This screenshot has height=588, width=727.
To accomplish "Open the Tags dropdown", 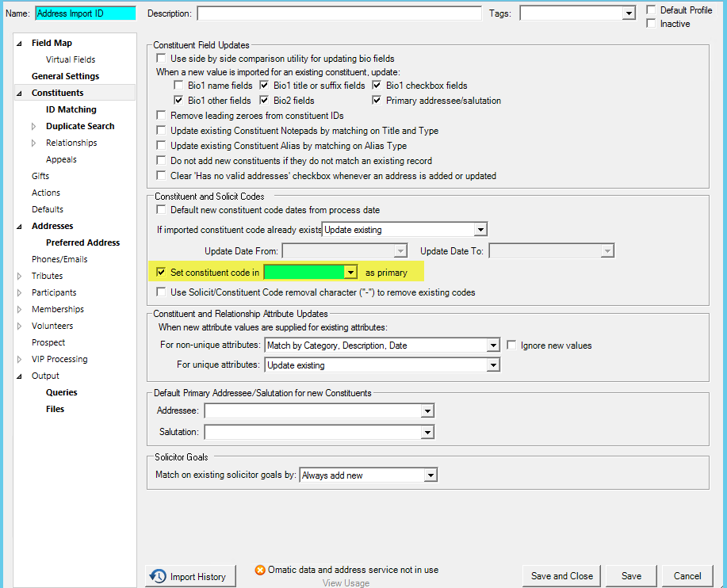I will tap(629, 13).
